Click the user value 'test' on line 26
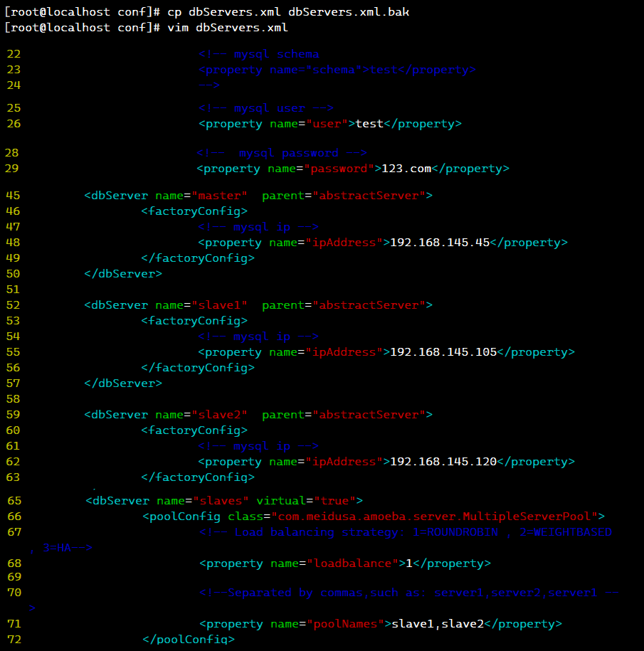The width and height of the screenshot is (644, 651). pos(369,124)
